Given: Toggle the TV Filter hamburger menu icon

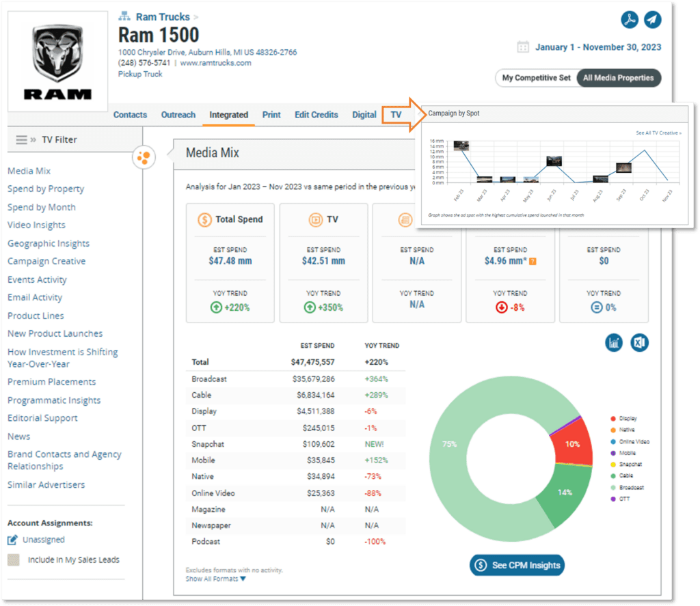Looking at the screenshot, I should click(x=21, y=139).
